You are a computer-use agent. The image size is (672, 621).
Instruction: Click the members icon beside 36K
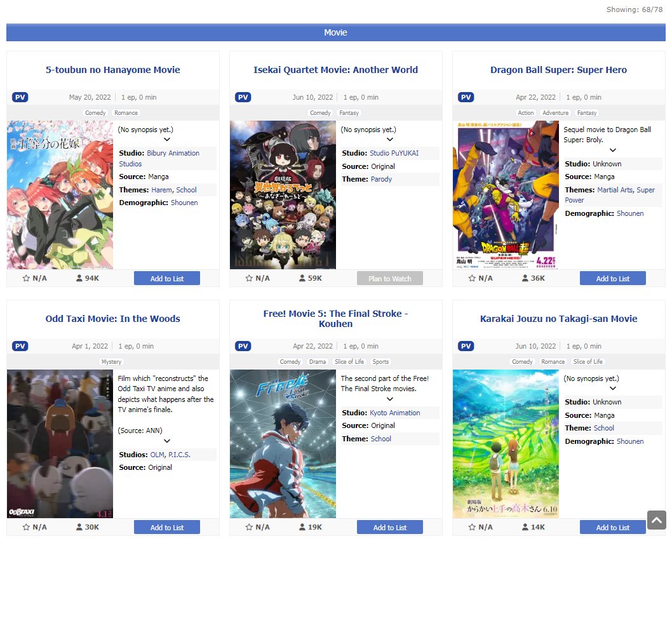[525, 278]
